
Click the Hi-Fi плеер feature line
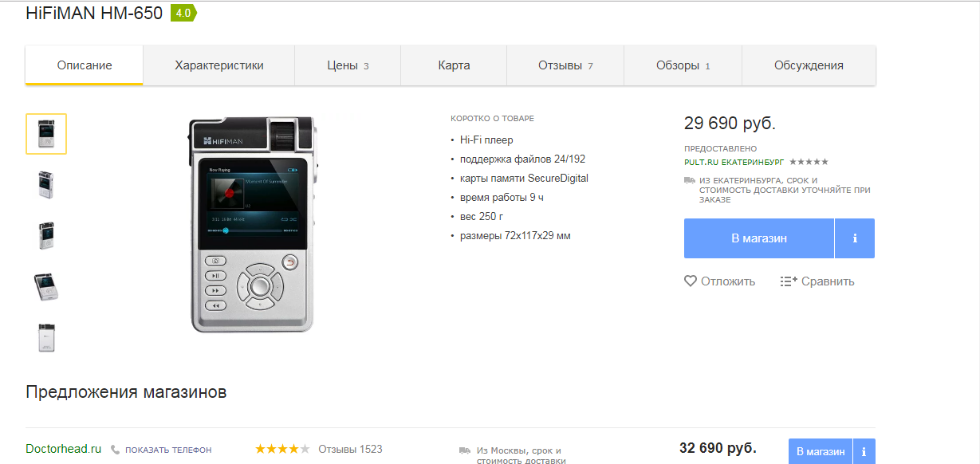coord(486,140)
